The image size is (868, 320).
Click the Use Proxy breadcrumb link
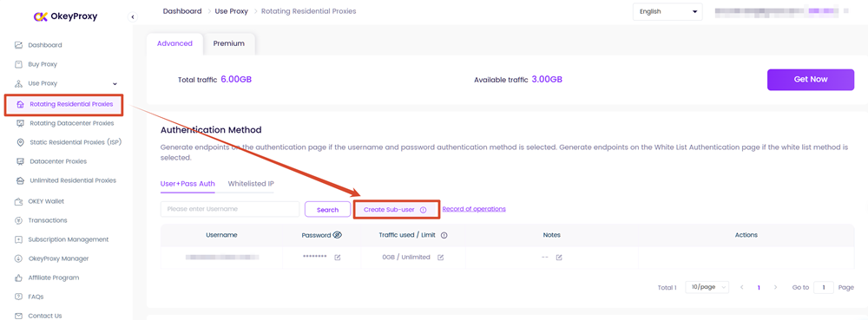tap(233, 11)
